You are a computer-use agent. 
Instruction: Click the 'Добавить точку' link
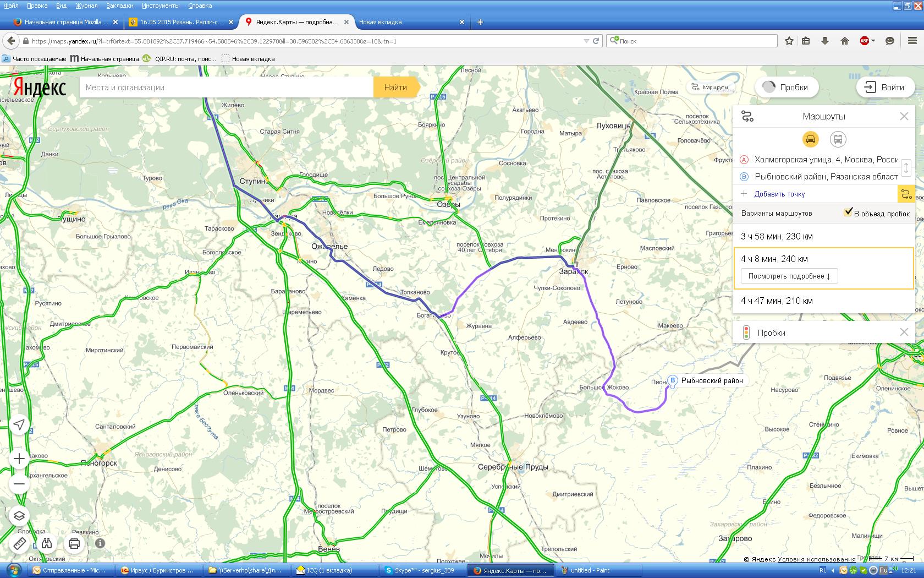coord(779,194)
